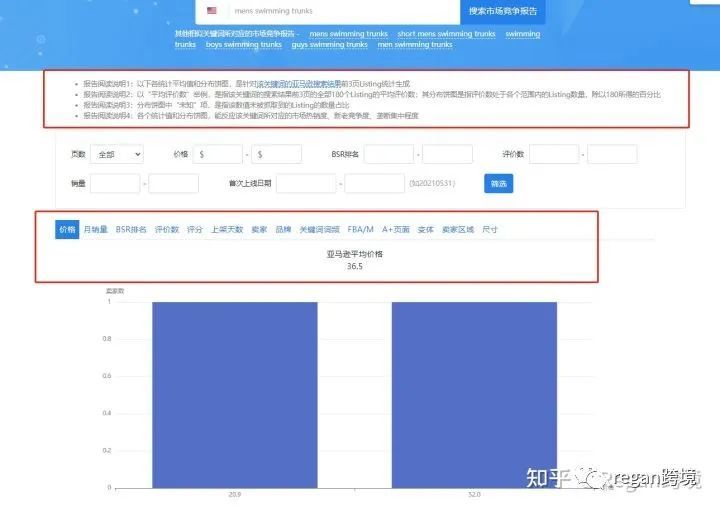This screenshot has width=720, height=511.
Task: Select the 价格 tab
Action: pos(67,230)
